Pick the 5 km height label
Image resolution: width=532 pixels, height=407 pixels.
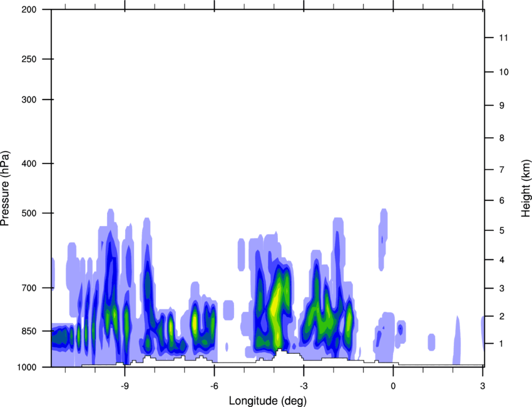[x=502, y=230]
